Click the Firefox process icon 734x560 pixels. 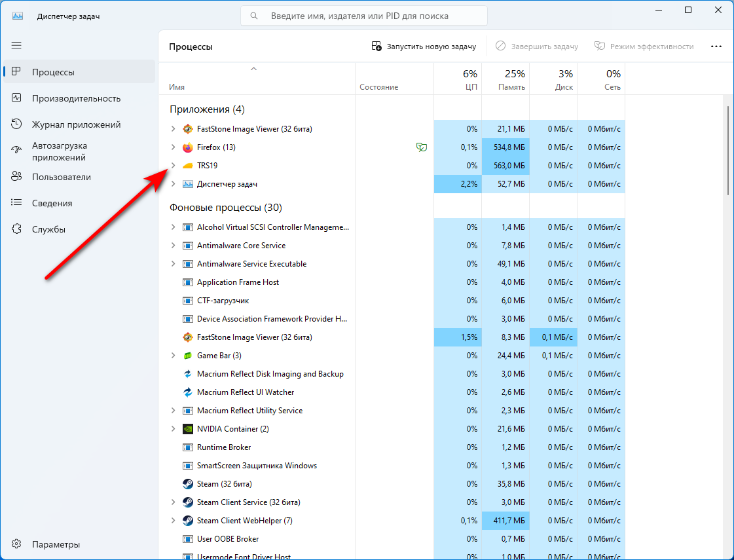(x=188, y=147)
